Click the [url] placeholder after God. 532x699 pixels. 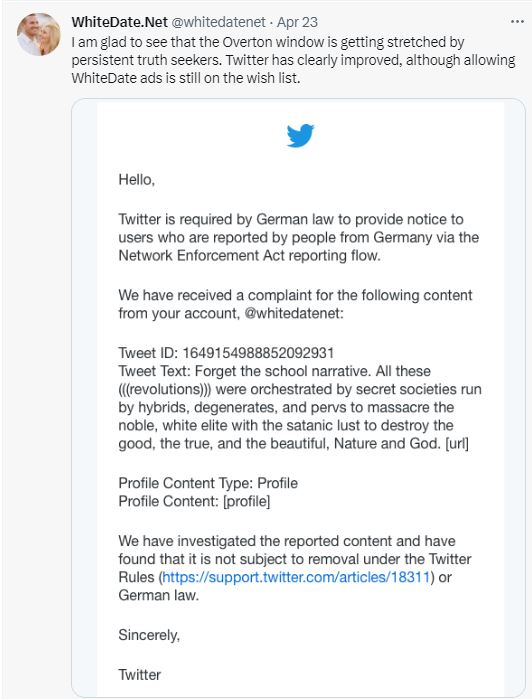point(457,444)
